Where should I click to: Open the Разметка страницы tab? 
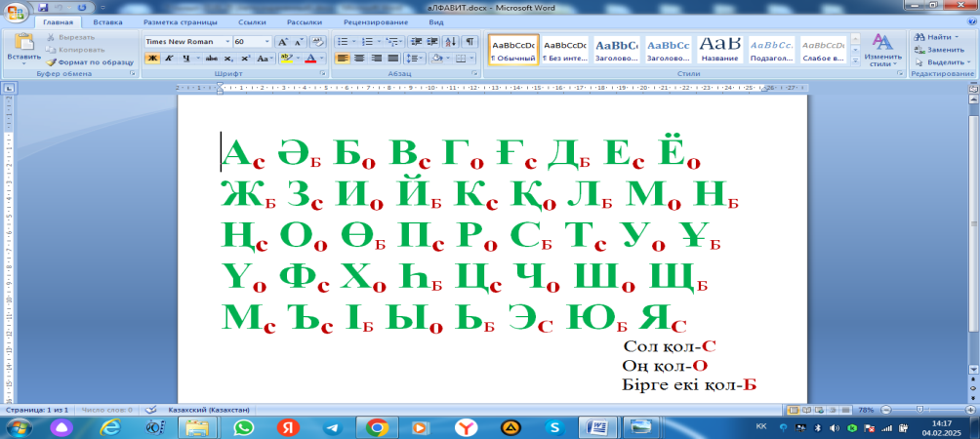182,20
